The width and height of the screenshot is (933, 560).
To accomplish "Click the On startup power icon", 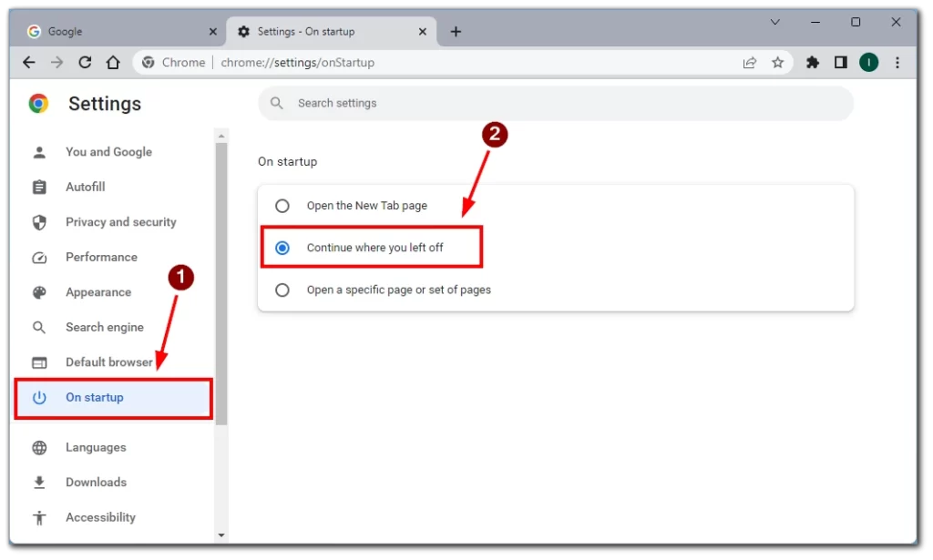I will 39,398.
